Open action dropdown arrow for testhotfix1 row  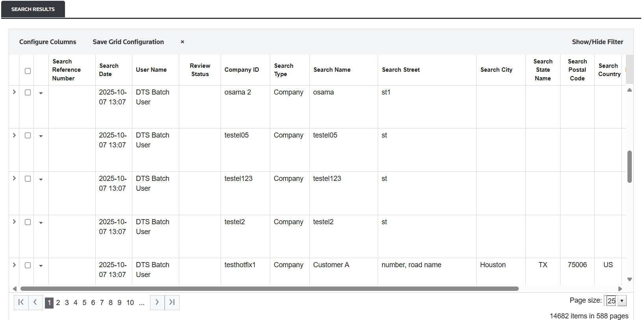pyautogui.click(x=41, y=266)
